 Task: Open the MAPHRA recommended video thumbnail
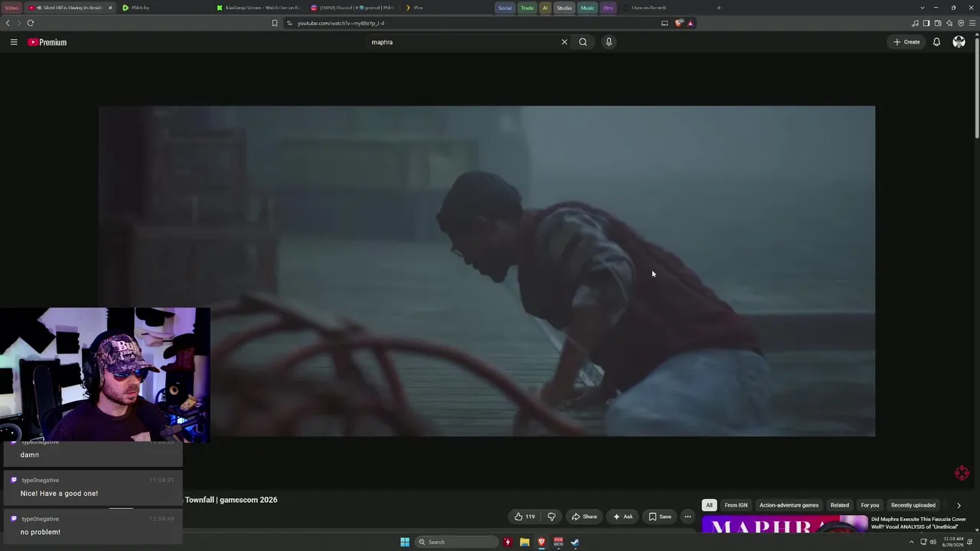785,524
